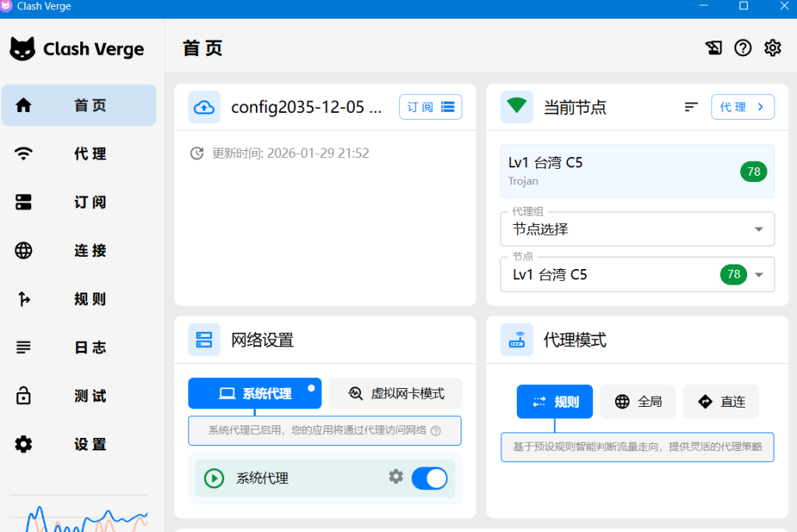Click the sort icon in current node card

click(691, 107)
